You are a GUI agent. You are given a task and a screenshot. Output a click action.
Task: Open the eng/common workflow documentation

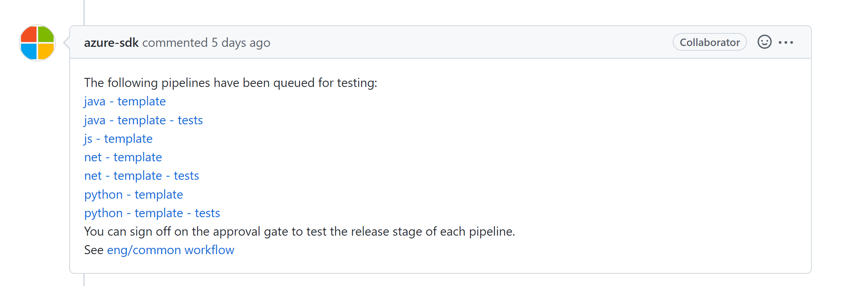pos(171,250)
